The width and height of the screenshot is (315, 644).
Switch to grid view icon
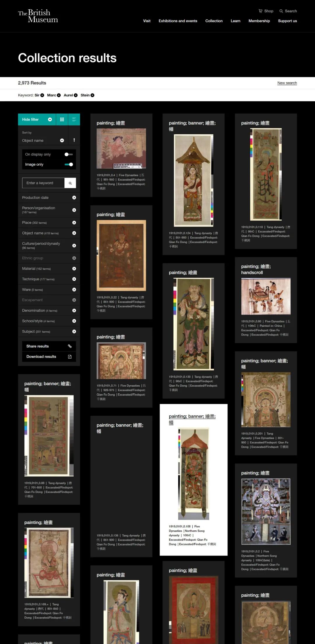pyautogui.click(x=62, y=119)
